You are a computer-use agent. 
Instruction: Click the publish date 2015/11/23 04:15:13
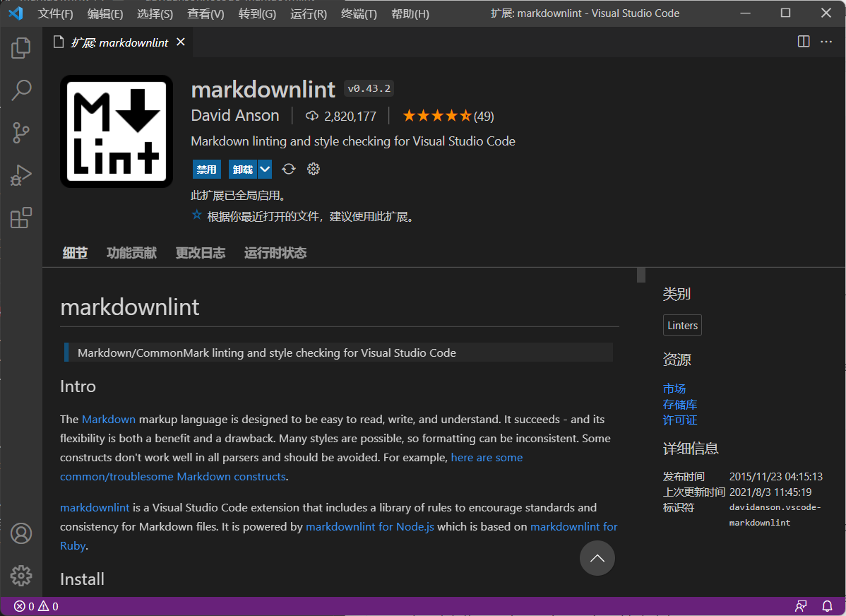(x=776, y=477)
